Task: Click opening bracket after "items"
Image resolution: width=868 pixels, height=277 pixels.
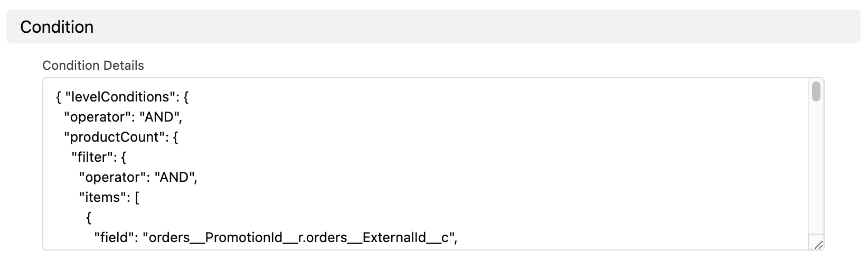Action: [137, 198]
